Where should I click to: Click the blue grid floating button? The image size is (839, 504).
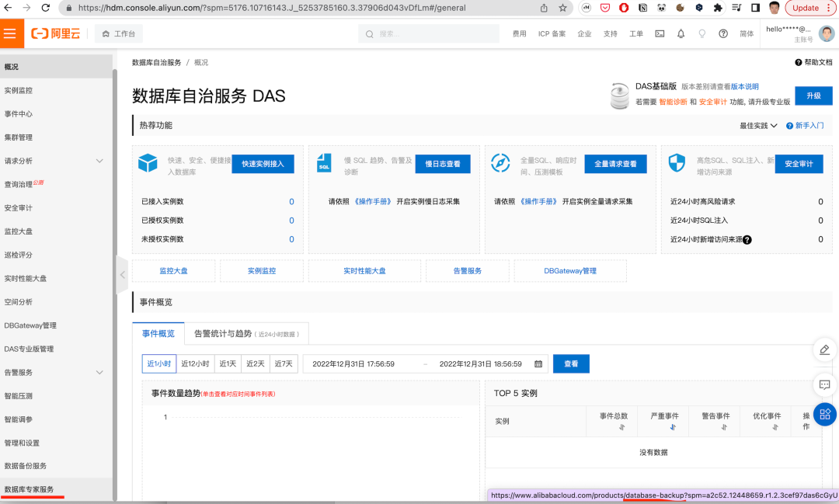coord(824,414)
